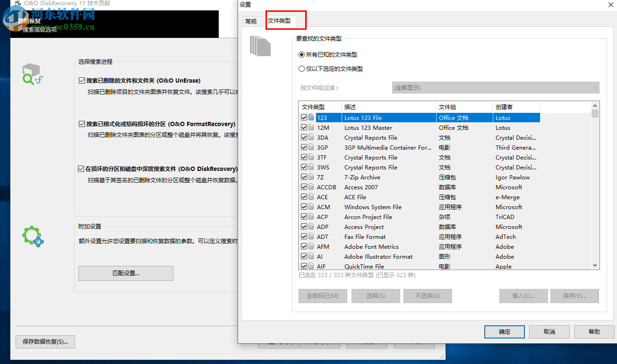617x364 pixels.
Task: Uncheck the 123 Lotus file type checkbox
Action: coord(304,118)
